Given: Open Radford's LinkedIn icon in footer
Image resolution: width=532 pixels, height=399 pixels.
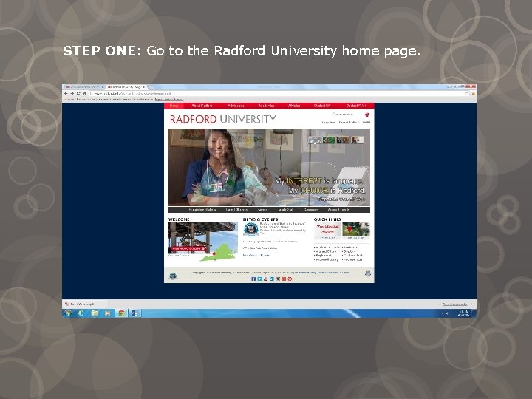Looking at the screenshot, I should 272,279.
